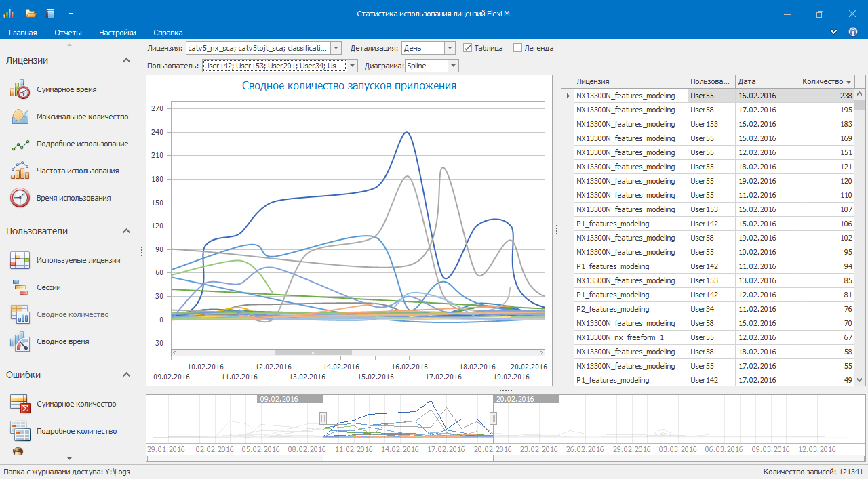Image resolution: width=868 pixels, height=479 pixels.
Task: Open the Используемые лицензии icon
Action: (x=20, y=260)
